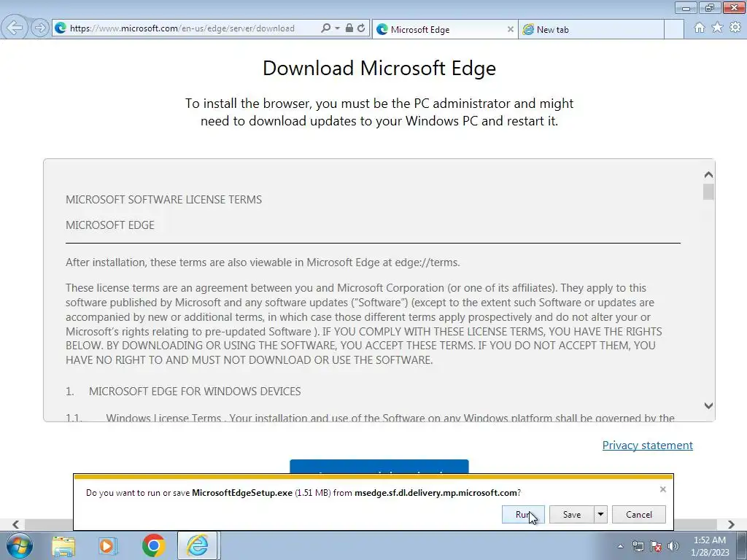The height and width of the screenshot is (560, 747).
Task: Click the 'MICROSOFT SOFTWARE LICENSE TERMS' heading
Action: [163, 200]
